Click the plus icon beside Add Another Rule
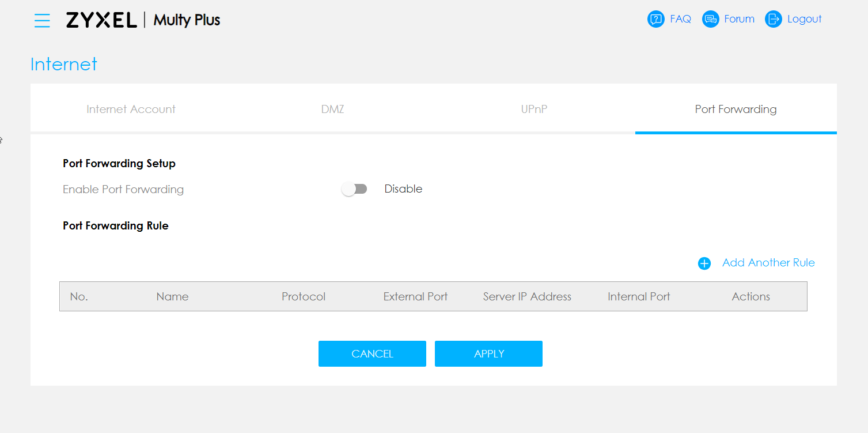 [x=704, y=263]
